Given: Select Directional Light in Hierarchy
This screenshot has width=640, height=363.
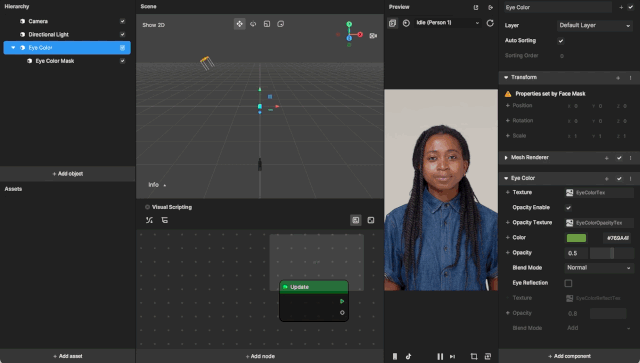Looking at the screenshot, I should pyautogui.click(x=49, y=35).
